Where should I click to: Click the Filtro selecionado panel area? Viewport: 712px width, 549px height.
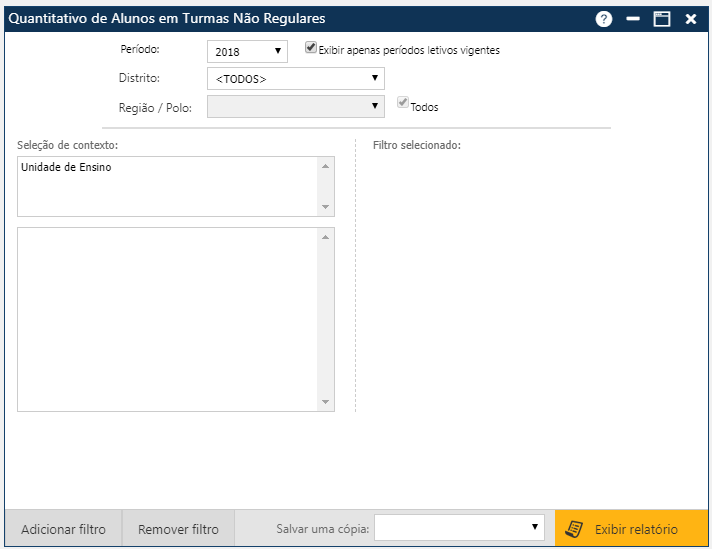click(530, 280)
